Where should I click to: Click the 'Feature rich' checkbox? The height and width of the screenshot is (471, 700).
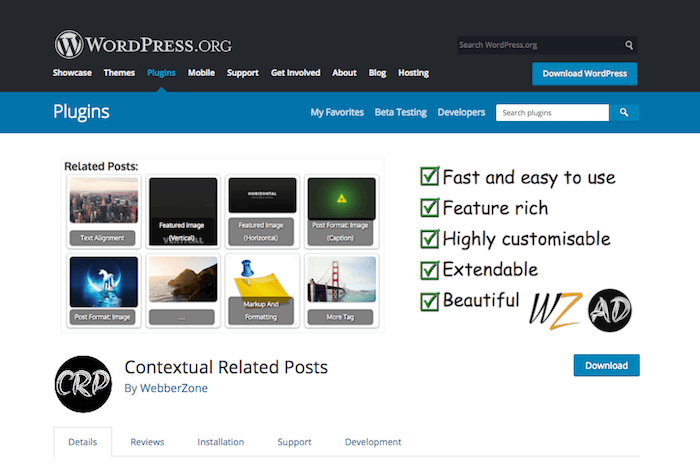pos(429,207)
